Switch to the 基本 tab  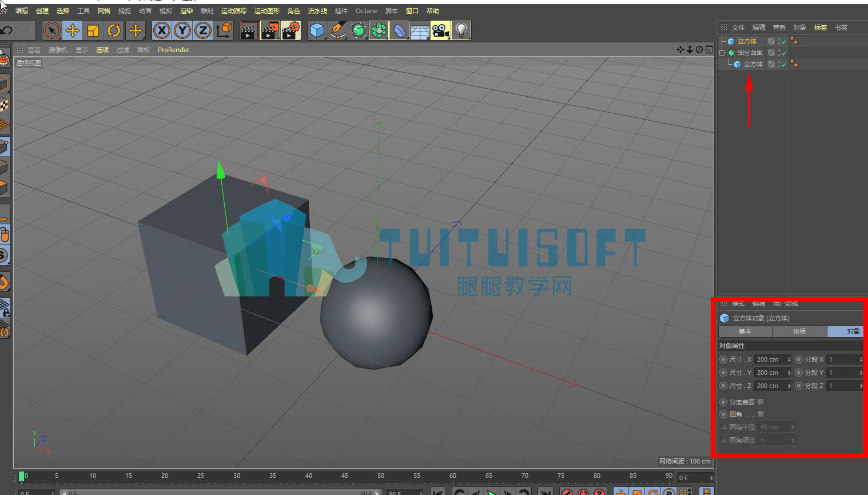(x=745, y=331)
